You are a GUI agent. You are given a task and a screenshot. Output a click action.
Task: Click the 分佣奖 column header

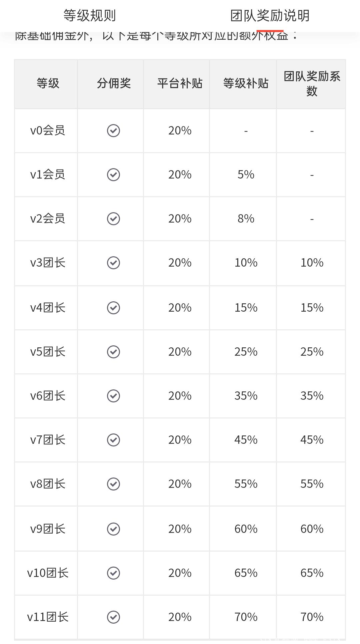[x=114, y=83]
